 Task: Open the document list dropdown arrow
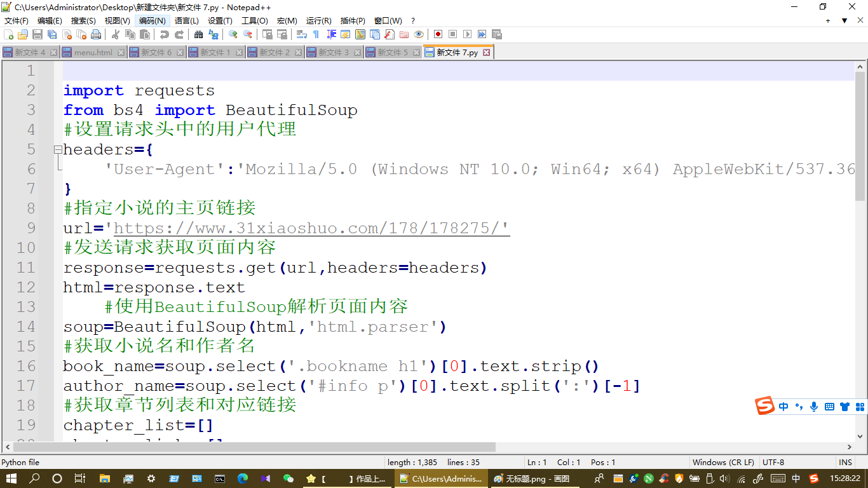tap(844, 21)
